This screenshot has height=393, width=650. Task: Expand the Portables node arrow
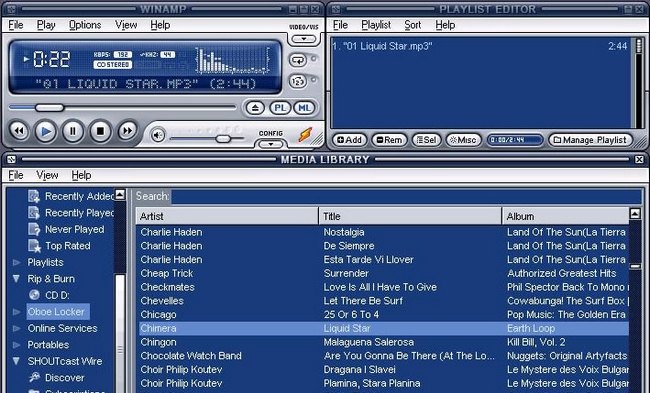(x=17, y=345)
